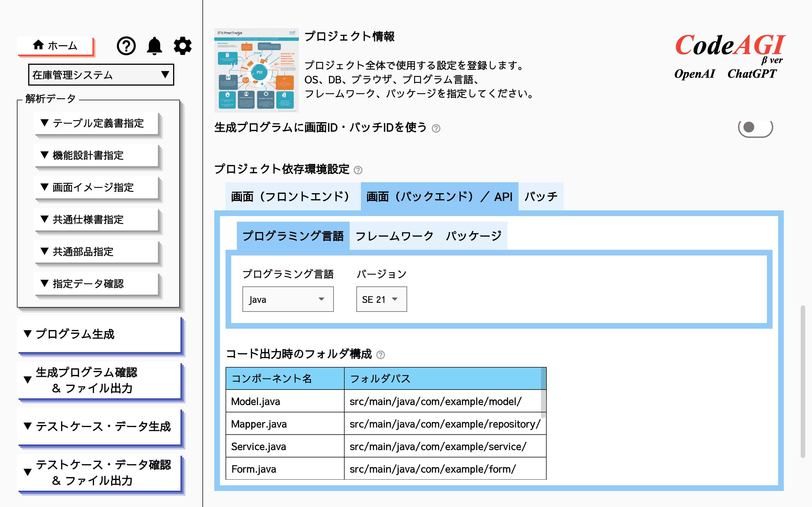Click the project info thumbnail image
The height and width of the screenshot is (507, 812).
[256, 70]
